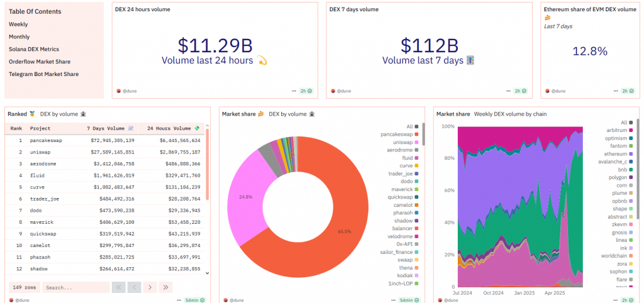Click the 12.8% Ethereum share value

(590, 52)
